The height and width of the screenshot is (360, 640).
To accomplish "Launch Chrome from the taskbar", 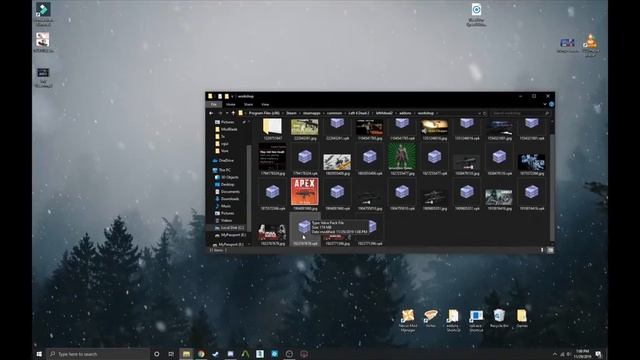I will tap(201, 354).
